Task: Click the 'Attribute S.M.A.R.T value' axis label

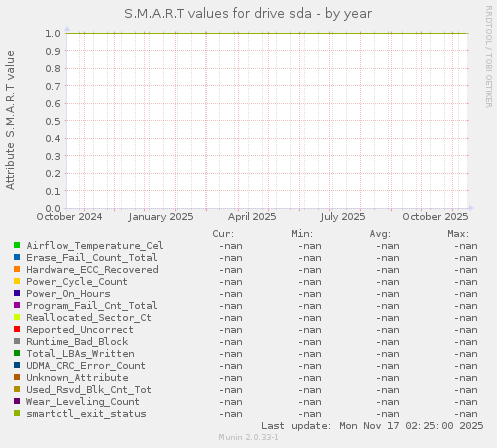Action: click(10, 120)
